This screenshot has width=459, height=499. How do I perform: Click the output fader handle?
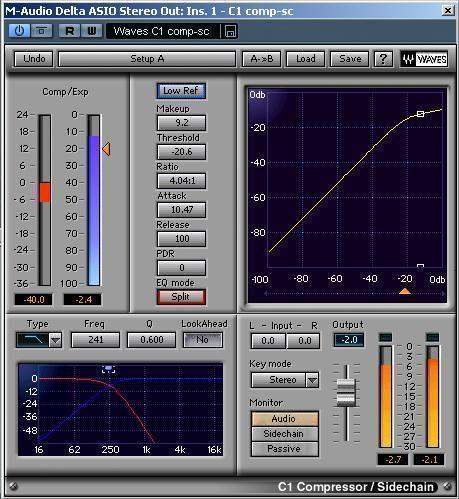pos(346,393)
